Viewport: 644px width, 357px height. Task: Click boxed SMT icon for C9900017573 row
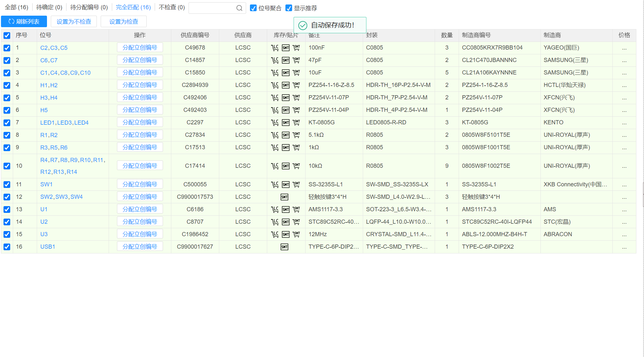coord(284,197)
